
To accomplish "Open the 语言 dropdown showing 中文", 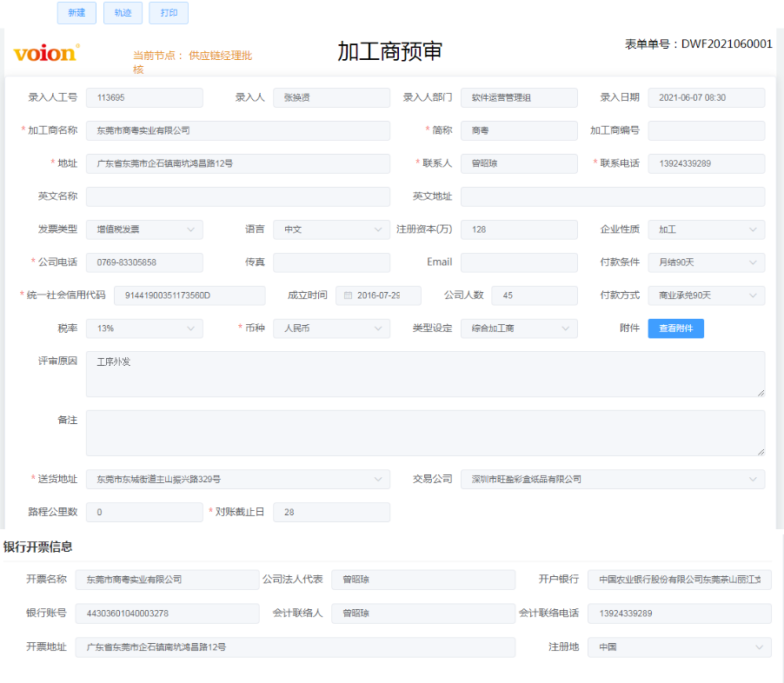I will 331,229.
